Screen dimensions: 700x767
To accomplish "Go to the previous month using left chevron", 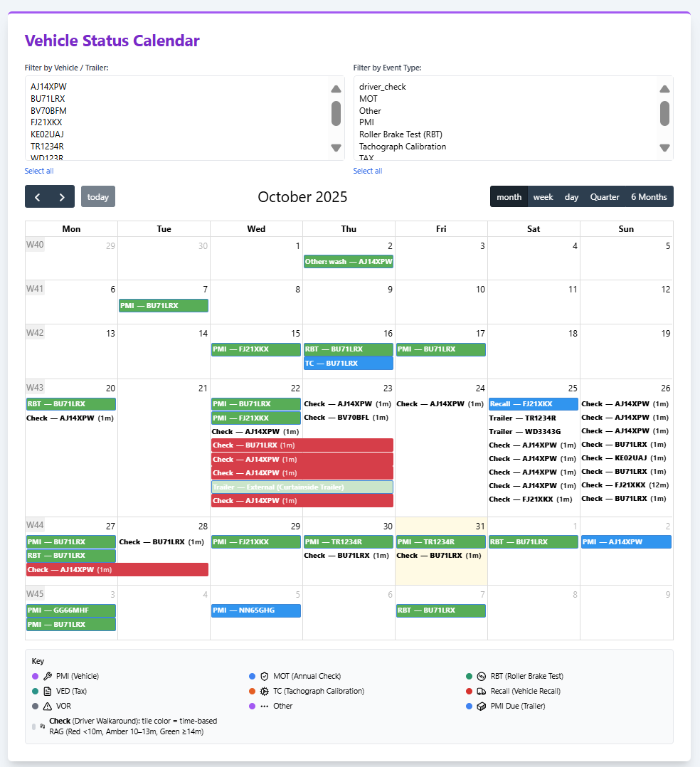I will coord(37,197).
